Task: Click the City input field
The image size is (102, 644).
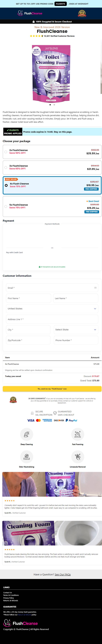Action: coord(28,330)
